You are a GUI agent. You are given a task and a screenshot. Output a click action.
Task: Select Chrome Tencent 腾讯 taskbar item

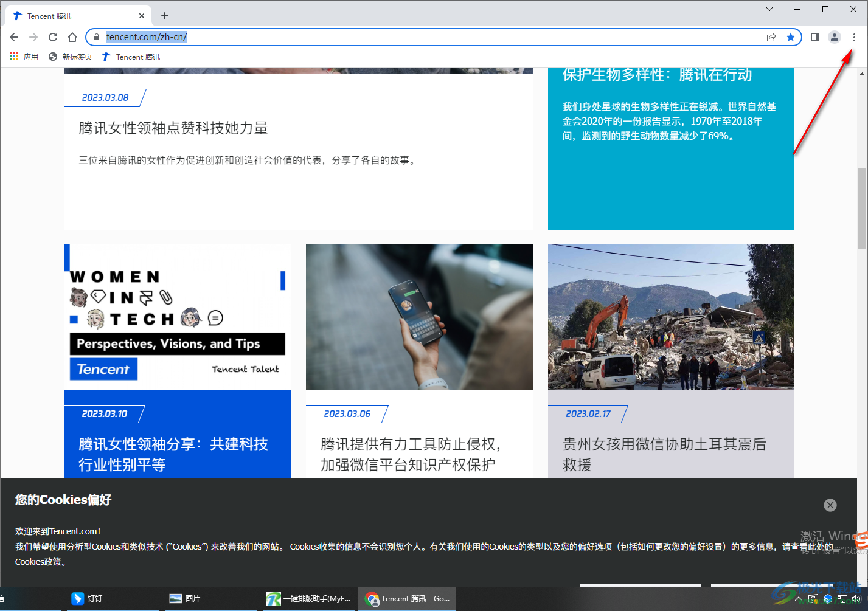(x=408, y=599)
